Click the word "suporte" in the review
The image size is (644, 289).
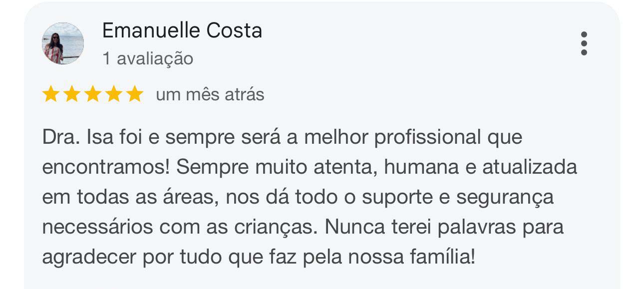[391, 197]
